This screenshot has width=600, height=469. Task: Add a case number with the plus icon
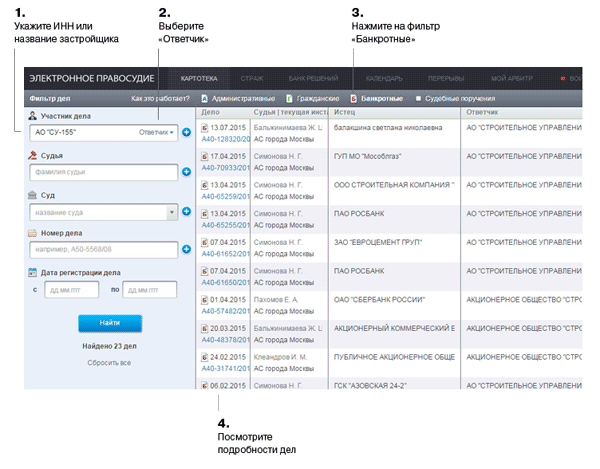coord(186,249)
